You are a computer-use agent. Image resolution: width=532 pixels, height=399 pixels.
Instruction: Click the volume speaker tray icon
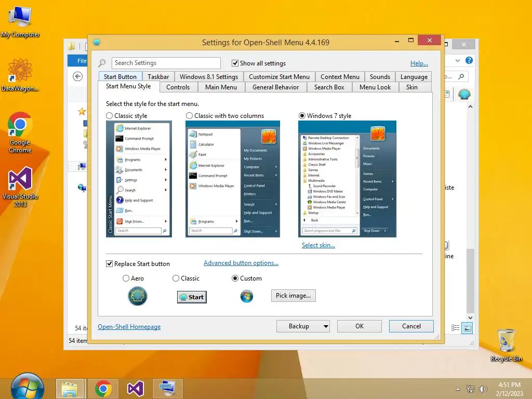tap(483, 389)
